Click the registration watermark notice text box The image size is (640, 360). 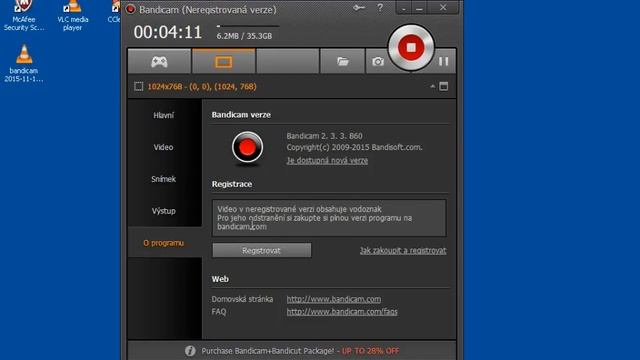pos(329,218)
